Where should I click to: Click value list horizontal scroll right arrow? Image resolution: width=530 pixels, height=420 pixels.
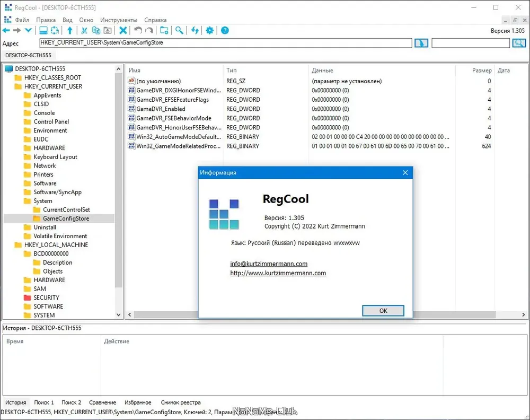[523, 314]
